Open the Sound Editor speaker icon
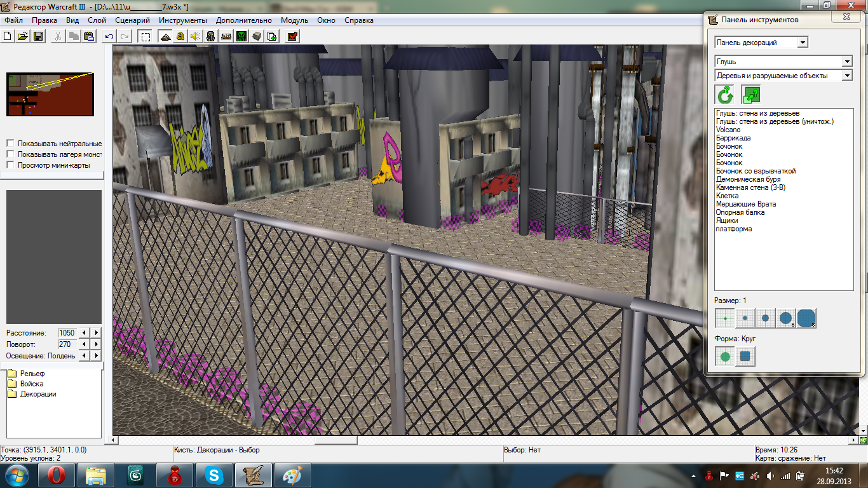 [196, 36]
